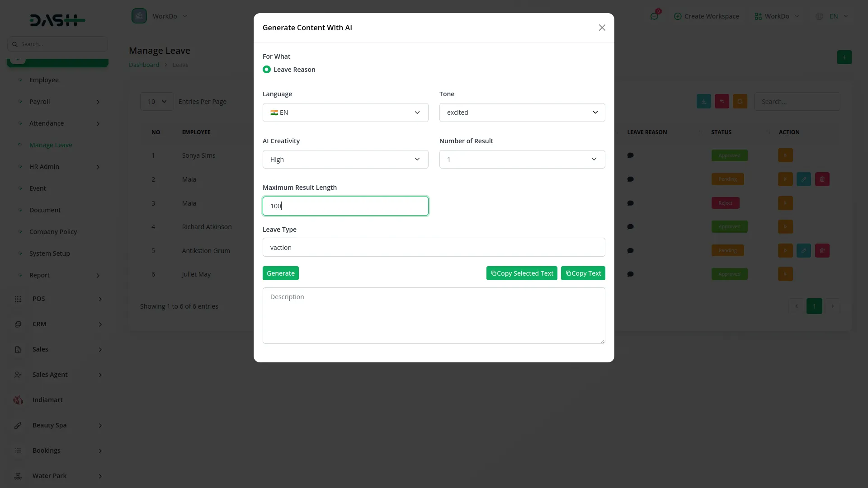Click the red reset filter icon
This screenshot has height=488, width=868.
[722, 101]
